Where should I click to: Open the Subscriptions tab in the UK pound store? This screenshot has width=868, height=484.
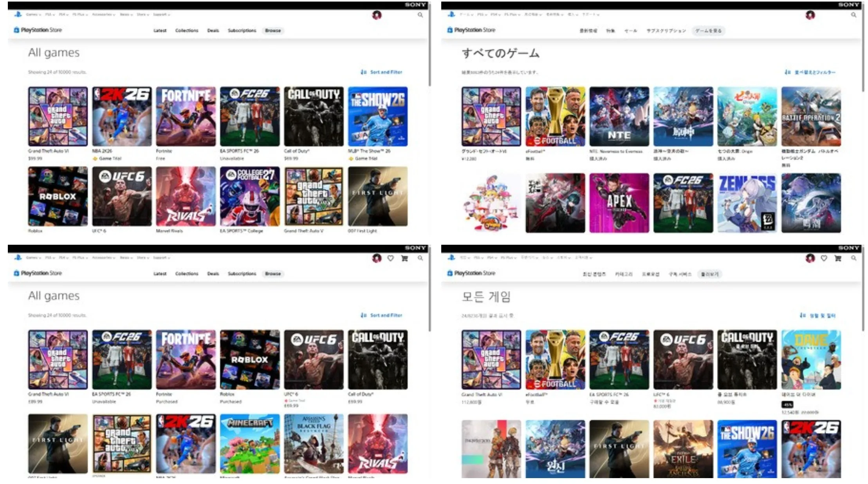pyautogui.click(x=242, y=274)
